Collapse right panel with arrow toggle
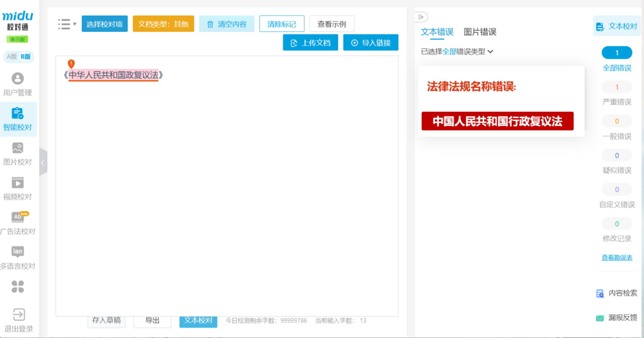This screenshot has width=644, height=338. (421, 17)
